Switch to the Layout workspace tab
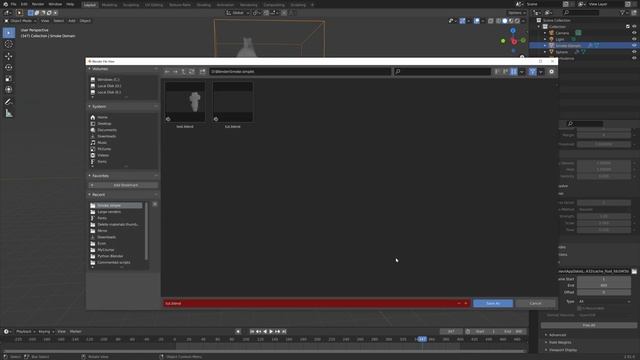640x360 pixels. (89, 5)
